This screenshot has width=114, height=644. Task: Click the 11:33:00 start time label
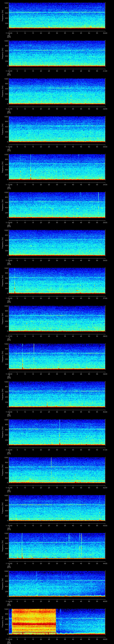click(x=9, y=184)
